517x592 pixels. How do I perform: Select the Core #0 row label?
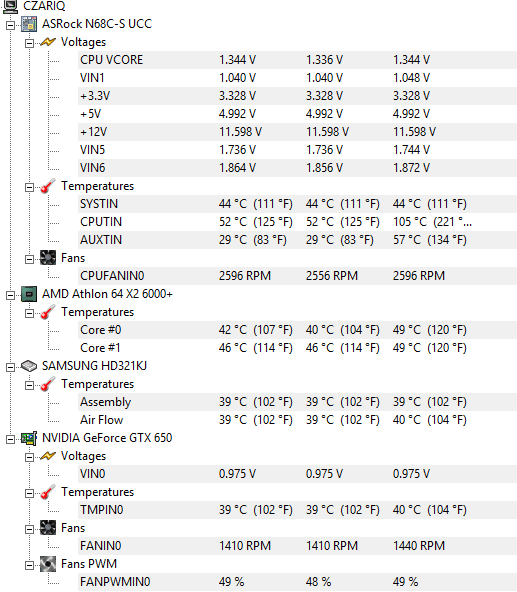(x=100, y=330)
